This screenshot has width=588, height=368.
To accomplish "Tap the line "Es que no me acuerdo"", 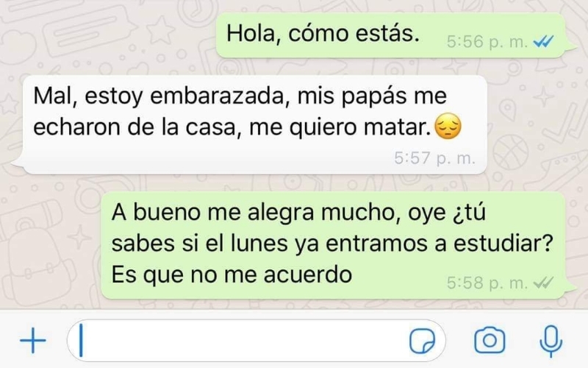I will 232,275.
